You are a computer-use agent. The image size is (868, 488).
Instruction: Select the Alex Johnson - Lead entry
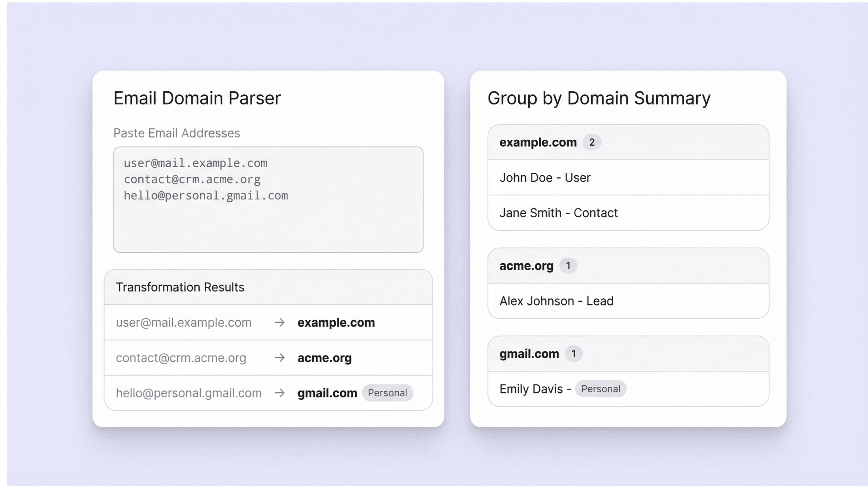point(556,301)
